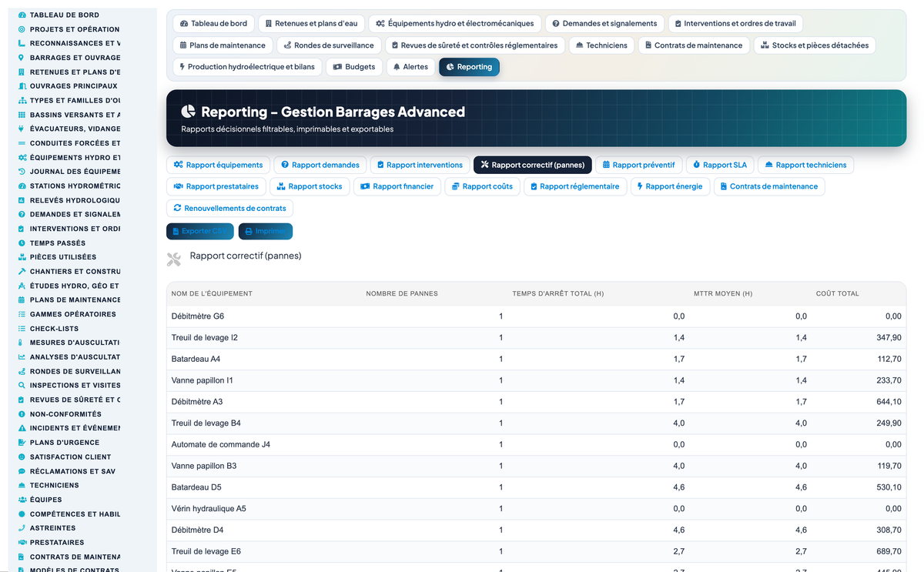Show the Rapport équipements report
The width and height of the screenshot is (924, 572).
click(219, 165)
